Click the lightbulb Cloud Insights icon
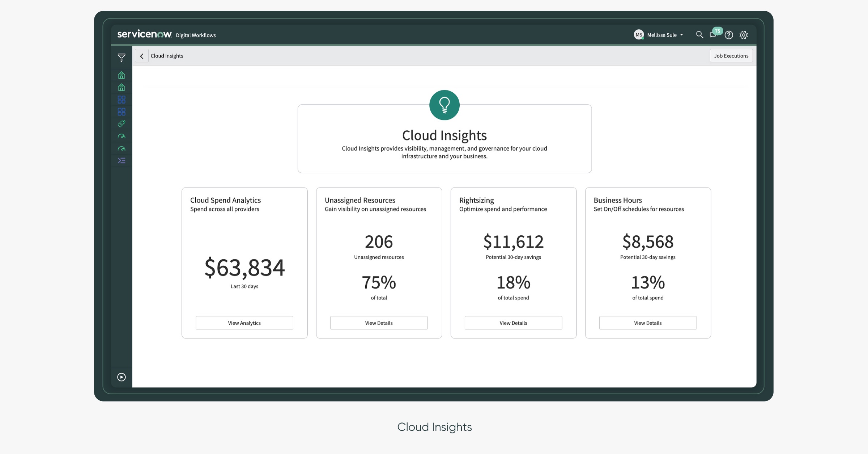The height and width of the screenshot is (454, 868). (444, 105)
